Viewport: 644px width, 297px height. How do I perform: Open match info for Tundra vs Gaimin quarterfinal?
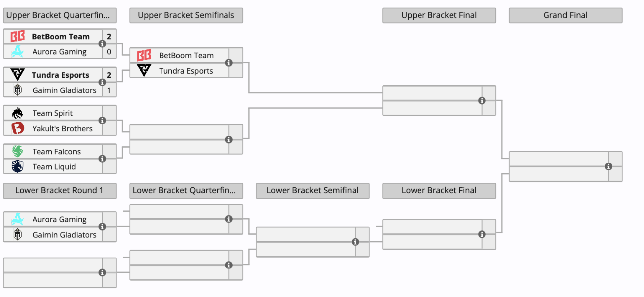click(x=102, y=82)
